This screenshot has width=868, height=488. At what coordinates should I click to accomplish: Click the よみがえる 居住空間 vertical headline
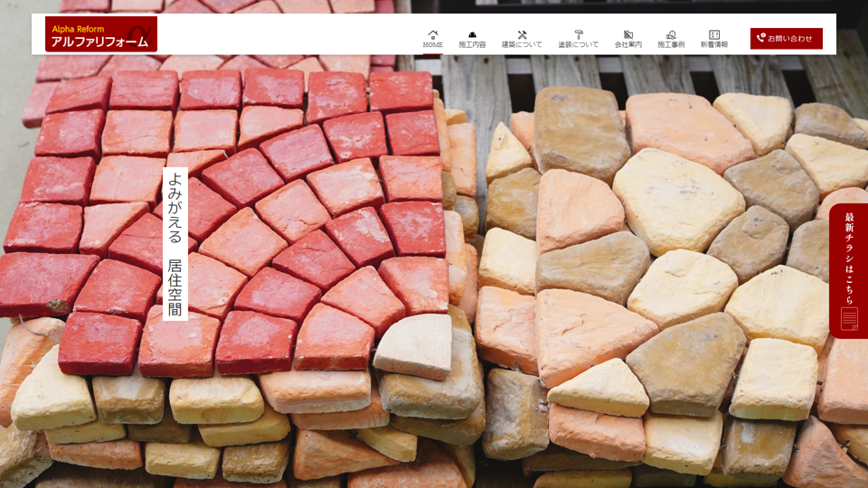pyautogui.click(x=175, y=244)
